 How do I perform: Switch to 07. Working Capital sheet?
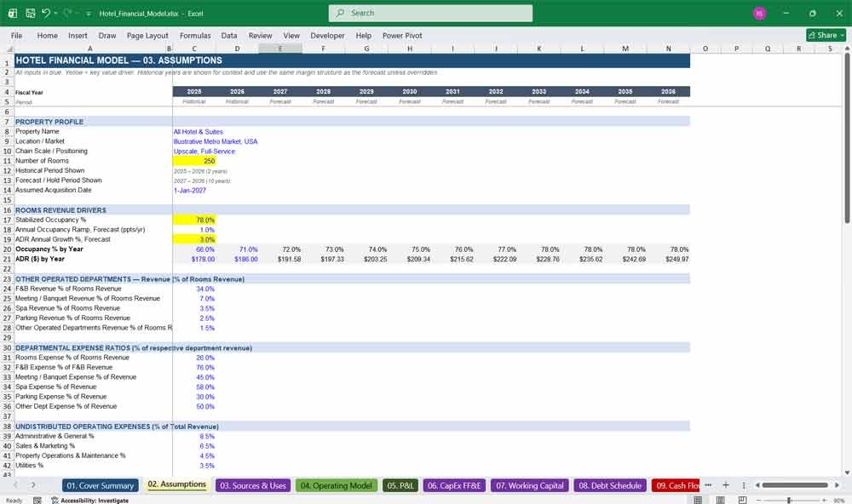pos(530,485)
